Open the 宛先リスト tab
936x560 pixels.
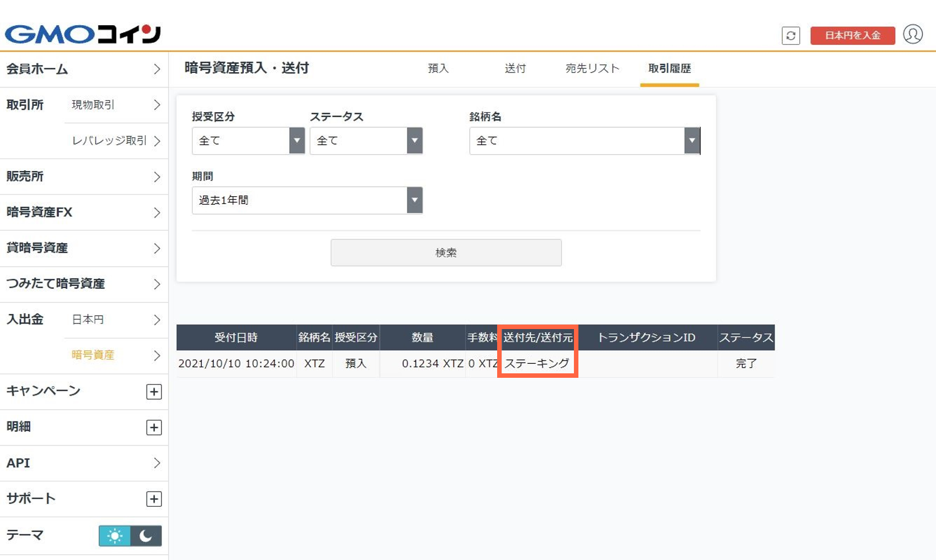tap(592, 68)
